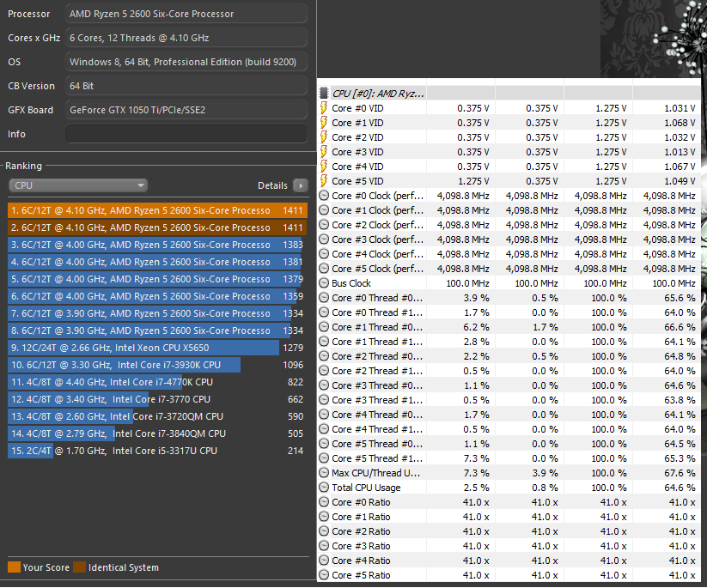The image size is (707, 588).
Task: Click the Core #1 Thread #0 usage icon
Action: [x=324, y=327]
